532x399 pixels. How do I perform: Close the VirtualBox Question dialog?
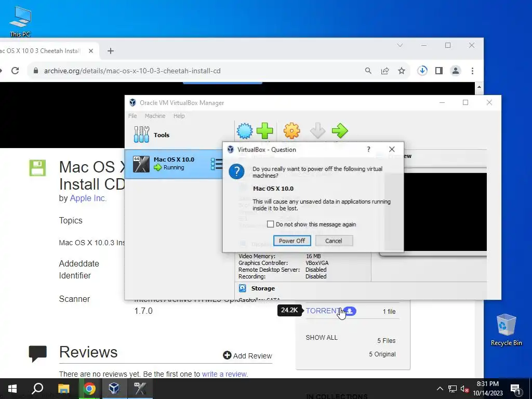[x=392, y=149]
